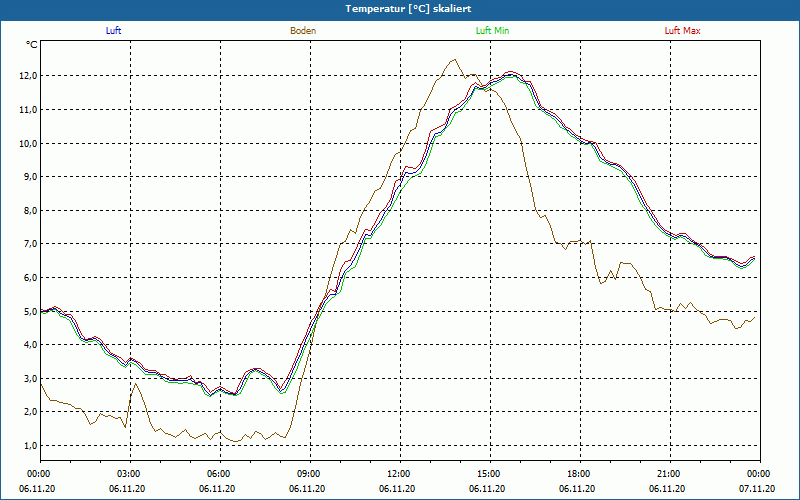
Task: Click the 21:00 time label
Action: (670, 473)
